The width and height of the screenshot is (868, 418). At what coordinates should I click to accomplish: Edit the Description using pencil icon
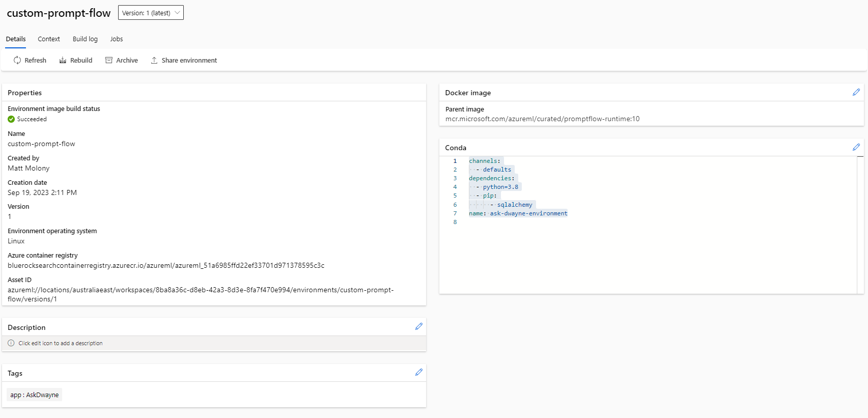click(418, 326)
